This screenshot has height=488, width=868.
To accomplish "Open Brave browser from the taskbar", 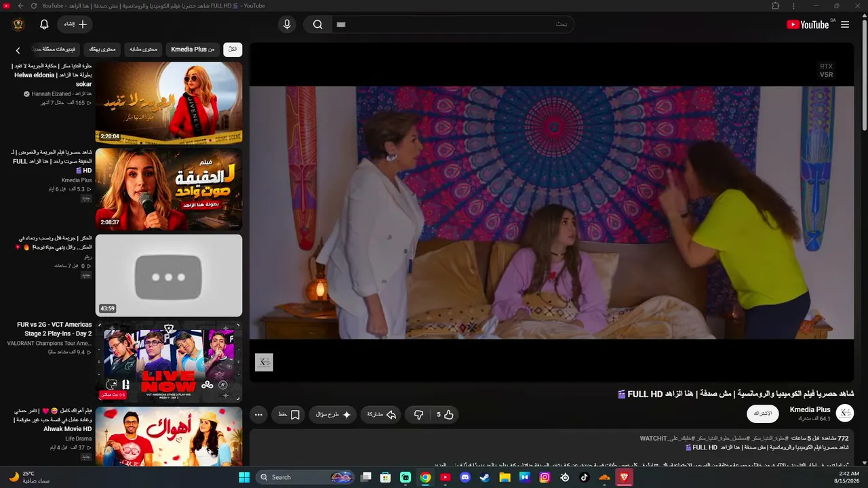I will [624, 477].
